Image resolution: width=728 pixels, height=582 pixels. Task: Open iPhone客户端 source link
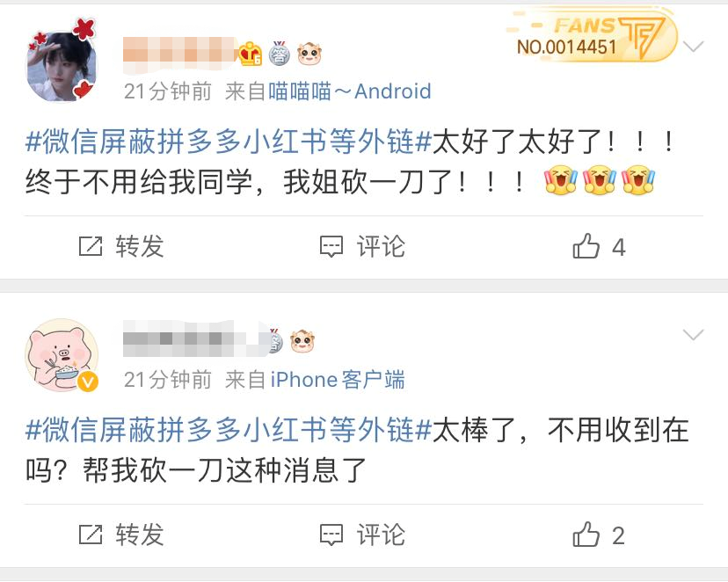338,380
